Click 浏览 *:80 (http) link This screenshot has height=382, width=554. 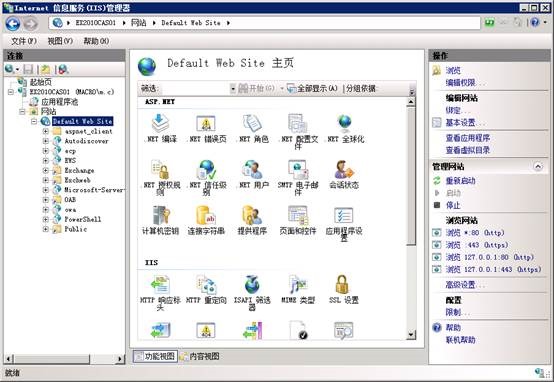tap(475, 233)
